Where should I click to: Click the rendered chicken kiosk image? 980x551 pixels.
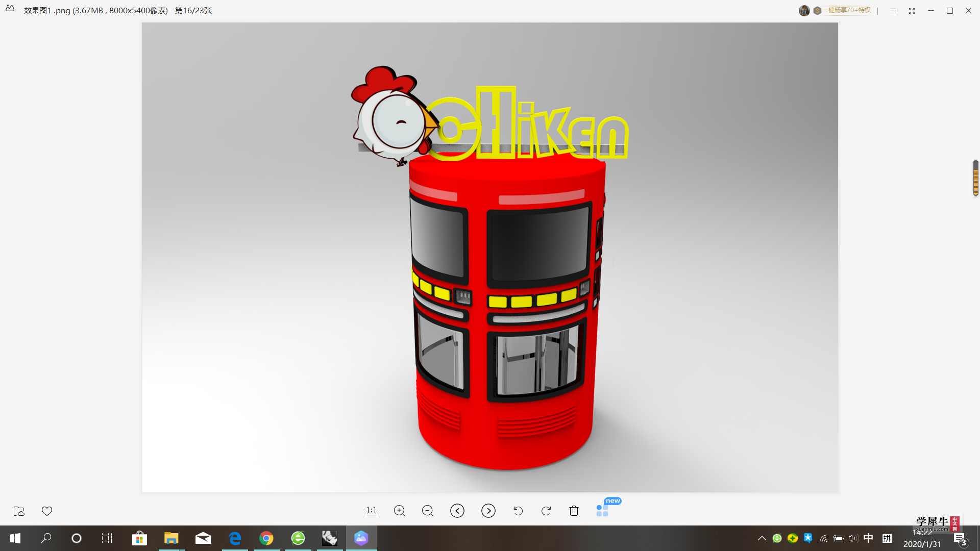(x=490, y=258)
